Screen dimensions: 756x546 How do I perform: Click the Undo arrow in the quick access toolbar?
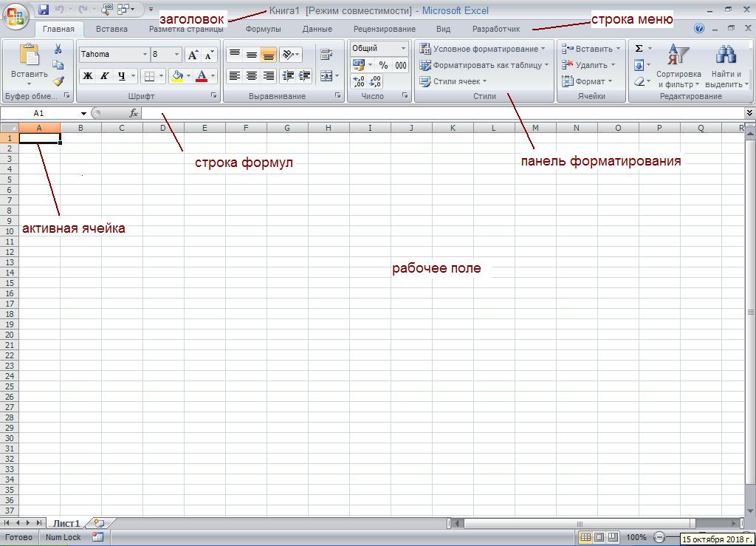point(59,9)
